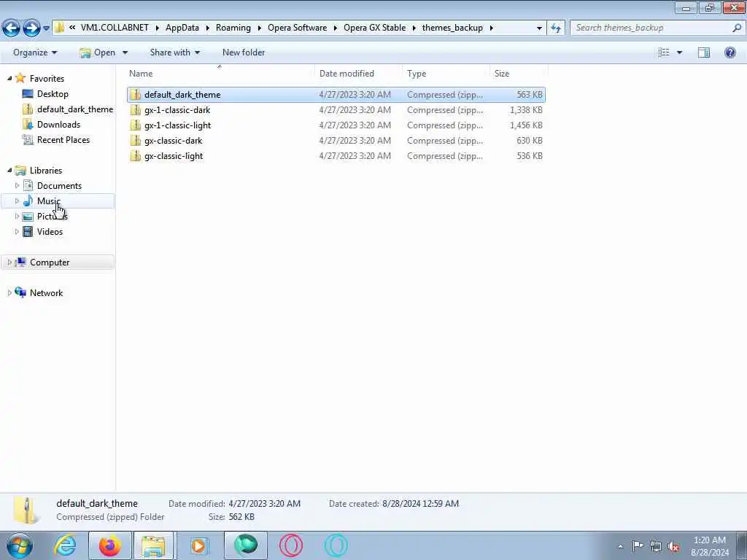Show hidden tray icons arrow
The width and height of the screenshot is (747, 560).
pyautogui.click(x=620, y=547)
